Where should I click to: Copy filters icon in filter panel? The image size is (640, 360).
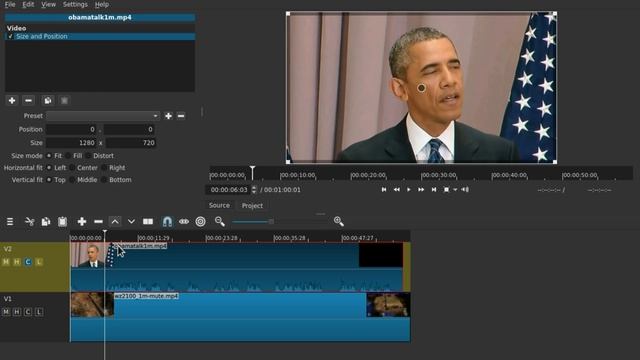pyautogui.click(x=48, y=100)
